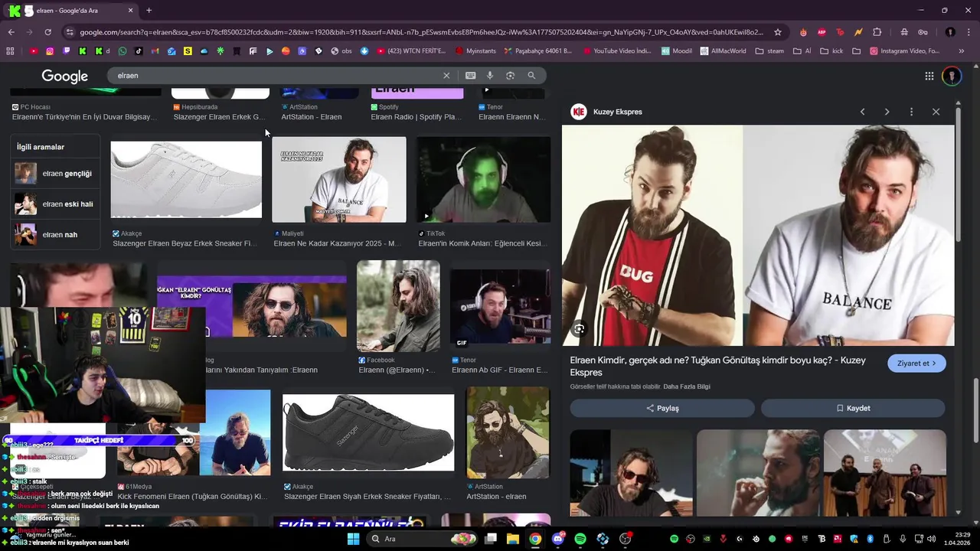Open Chrome three-dot menu

click(969, 32)
